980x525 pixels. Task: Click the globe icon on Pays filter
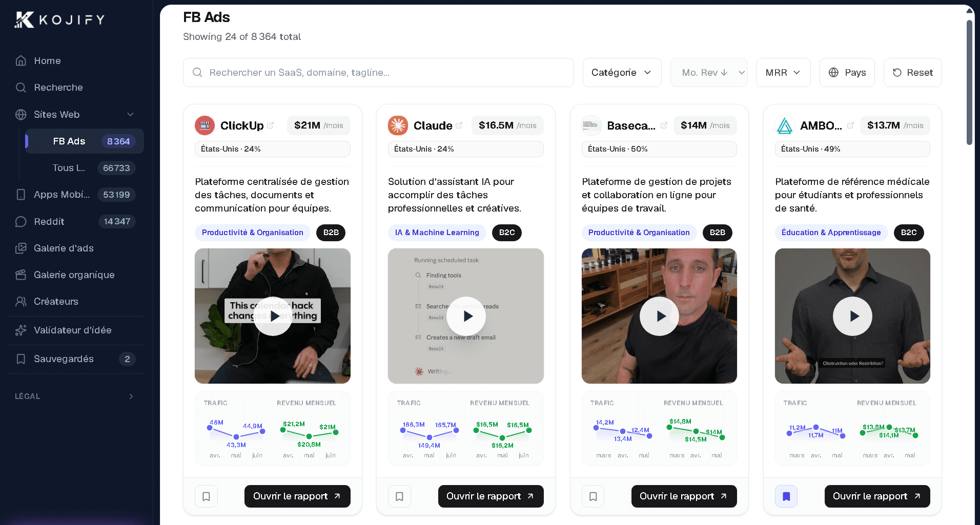tap(834, 73)
